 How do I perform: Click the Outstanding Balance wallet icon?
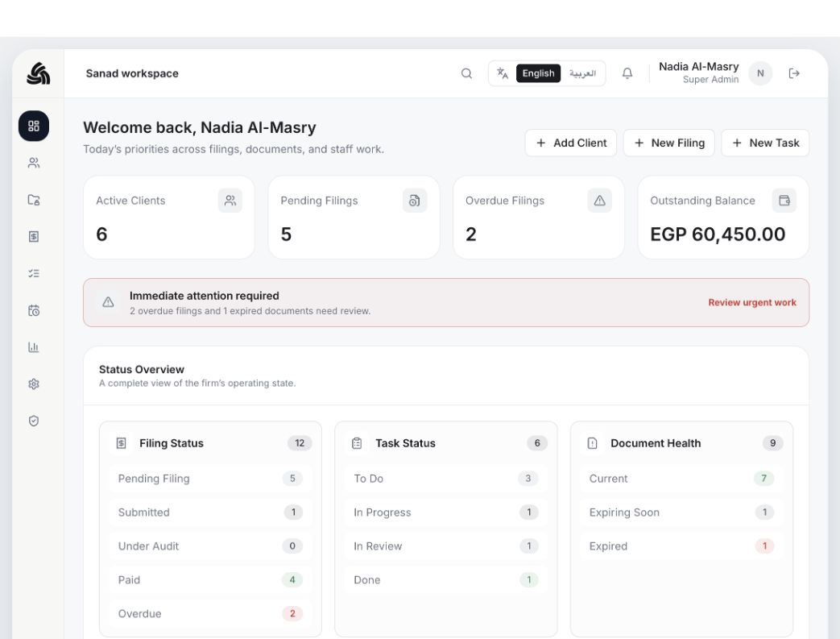784,201
